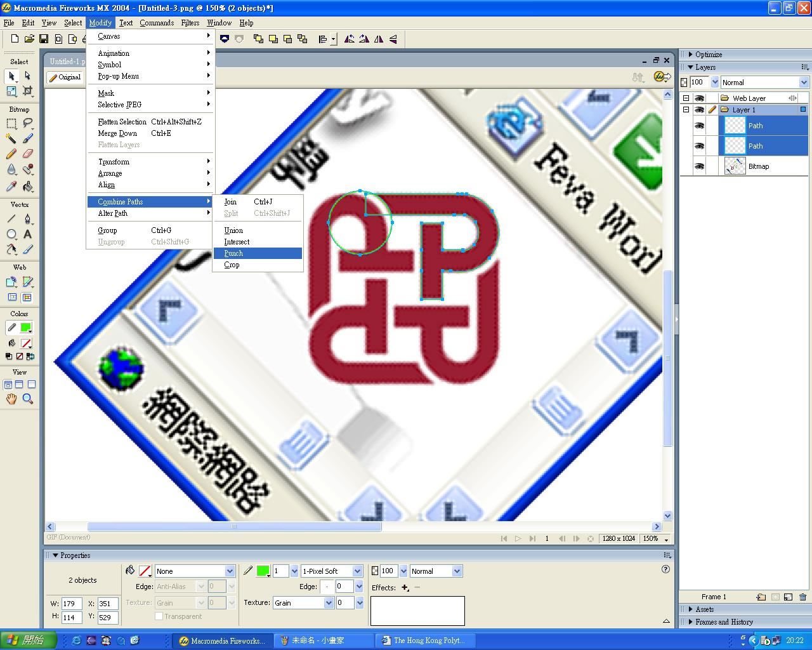Select the Freeform tool
The width and height of the screenshot is (812, 650).
[11, 249]
